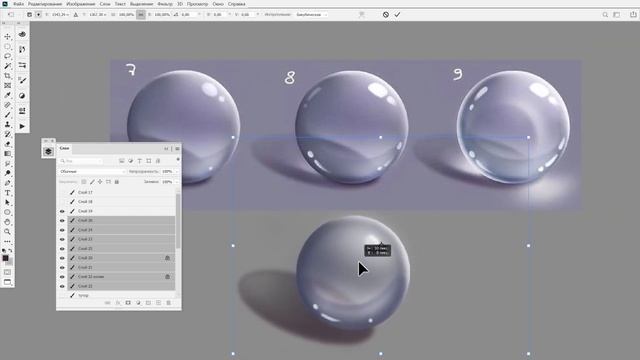Open the layers panel hamburger menu

tap(177, 149)
